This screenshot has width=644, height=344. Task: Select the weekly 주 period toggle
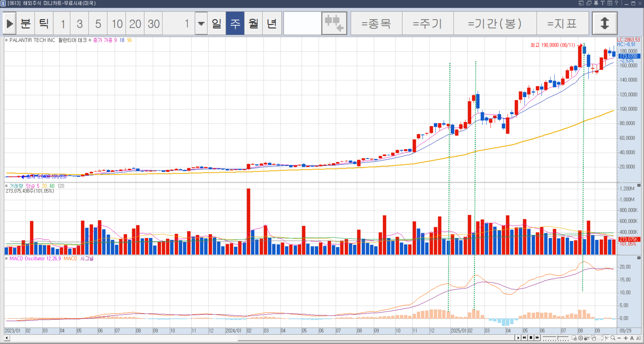[235, 23]
